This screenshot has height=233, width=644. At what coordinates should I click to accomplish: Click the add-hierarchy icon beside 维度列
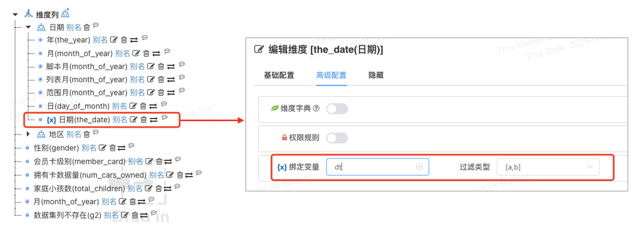[x=65, y=13]
